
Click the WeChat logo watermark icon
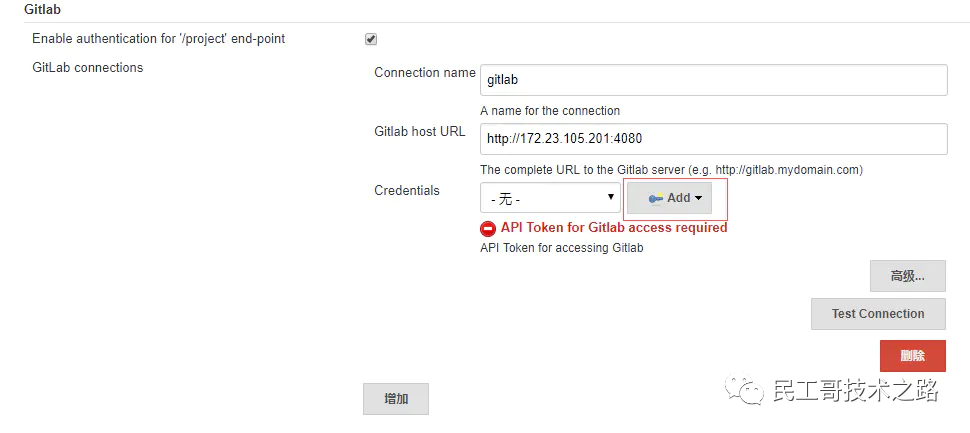click(746, 390)
